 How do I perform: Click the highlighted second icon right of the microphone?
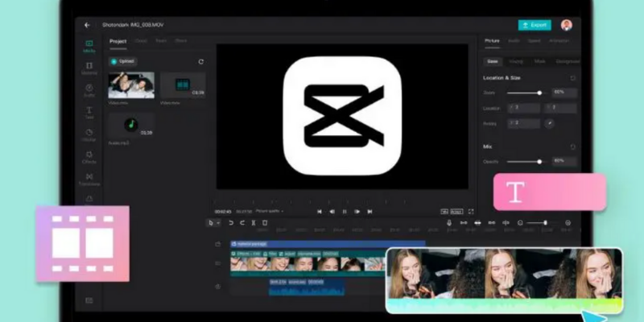point(477,223)
